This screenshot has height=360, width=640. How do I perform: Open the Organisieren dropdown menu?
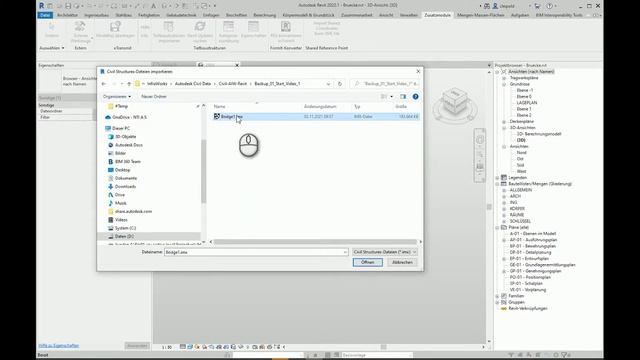click(117, 97)
